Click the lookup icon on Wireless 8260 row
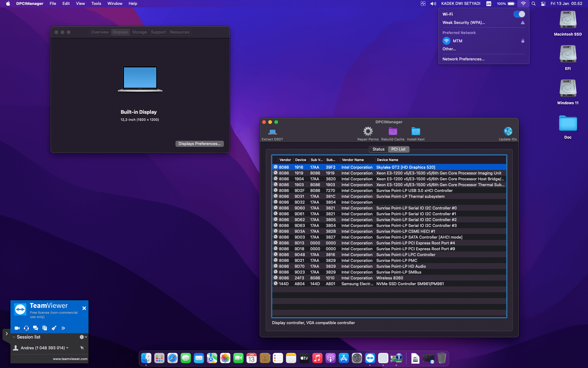 click(x=275, y=278)
